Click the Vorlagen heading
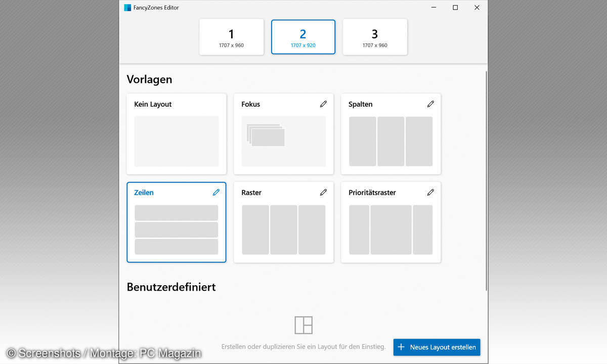This screenshot has height=364, width=607. coord(149,79)
